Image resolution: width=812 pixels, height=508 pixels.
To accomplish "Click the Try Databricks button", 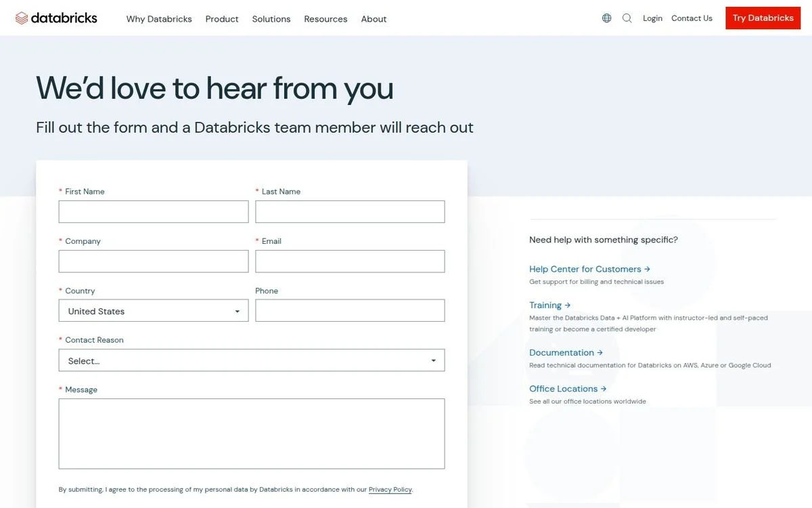I will click(763, 18).
